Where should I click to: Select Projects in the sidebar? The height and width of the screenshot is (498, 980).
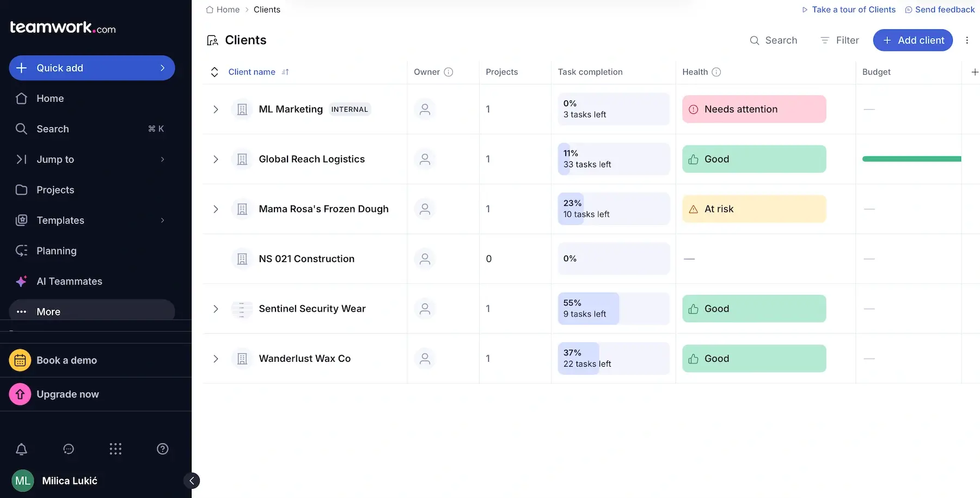pos(55,190)
